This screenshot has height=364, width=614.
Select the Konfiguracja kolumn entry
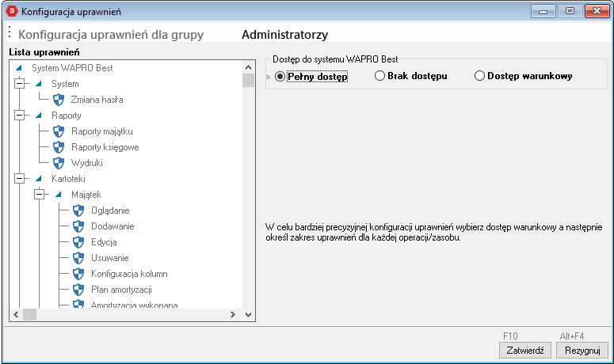[129, 274]
